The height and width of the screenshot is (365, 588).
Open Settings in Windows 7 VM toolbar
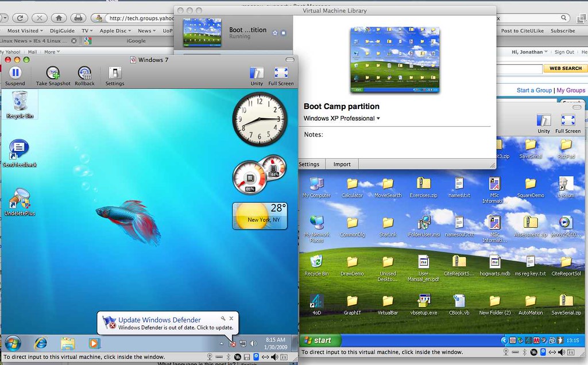click(x=115, y=76)
